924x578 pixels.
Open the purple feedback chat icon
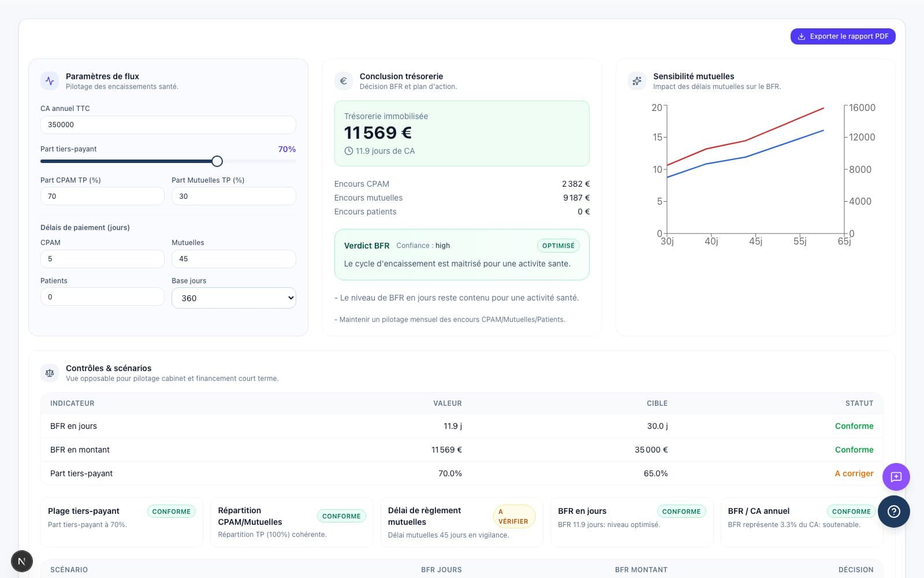896,477
